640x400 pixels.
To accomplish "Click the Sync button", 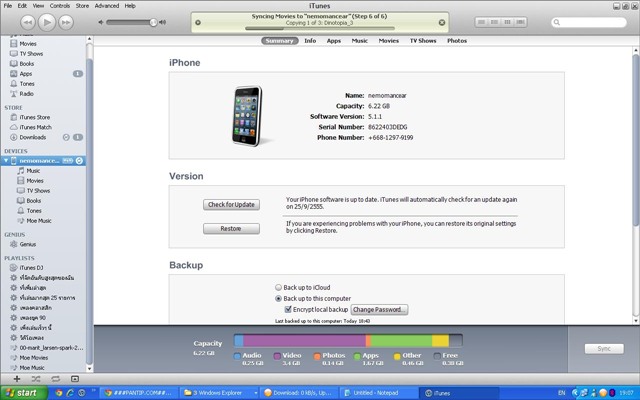I will pos(604,349).
